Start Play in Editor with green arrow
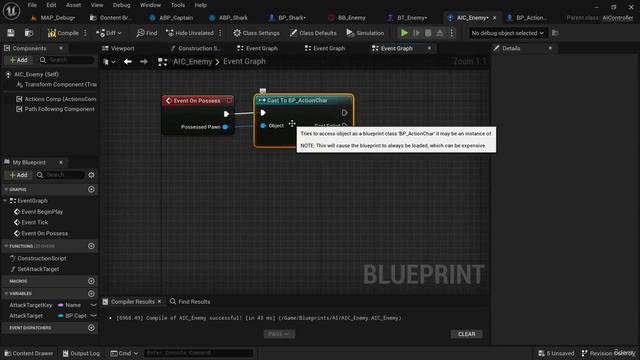This screenshot has height=360, width=640. [x=404, y=33]
